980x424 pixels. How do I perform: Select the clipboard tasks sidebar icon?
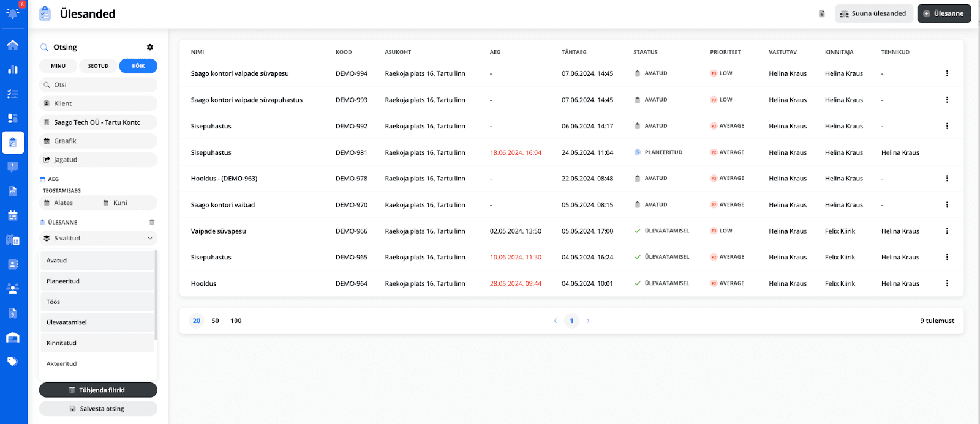tap(13, 143)
